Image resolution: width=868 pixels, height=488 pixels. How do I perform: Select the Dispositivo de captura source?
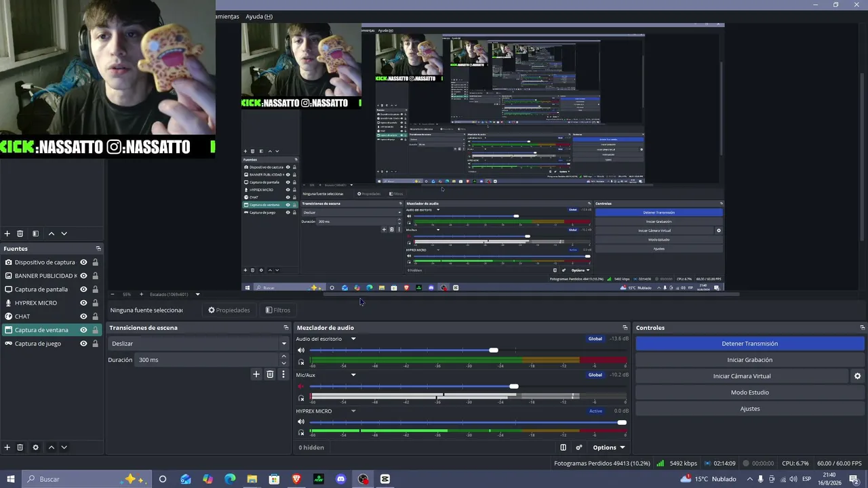[x=44, y=262]
